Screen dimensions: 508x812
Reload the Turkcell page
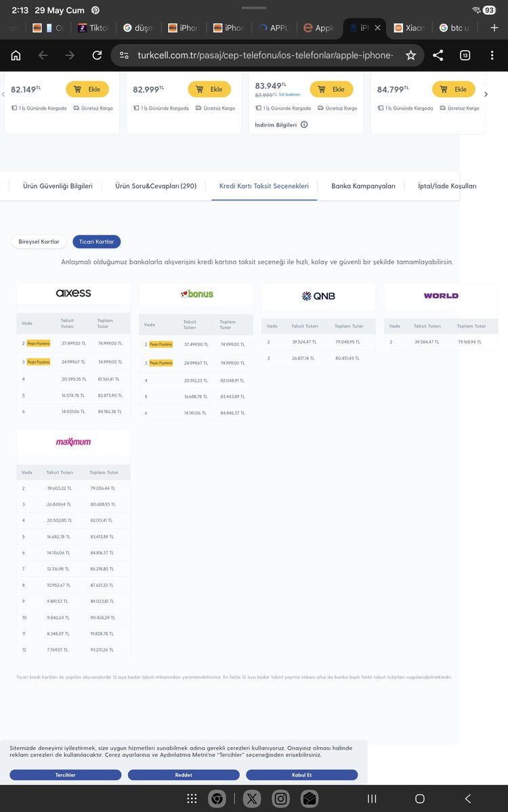click(97, 55)
